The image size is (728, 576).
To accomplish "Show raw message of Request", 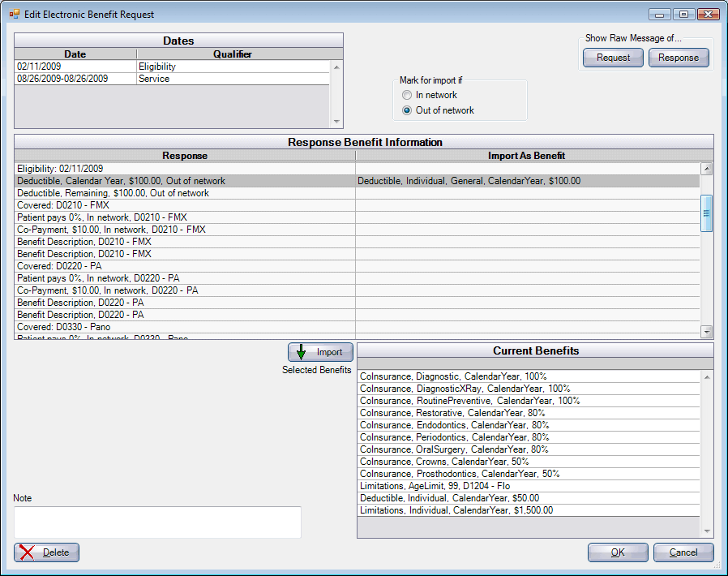I will point(612,58).
